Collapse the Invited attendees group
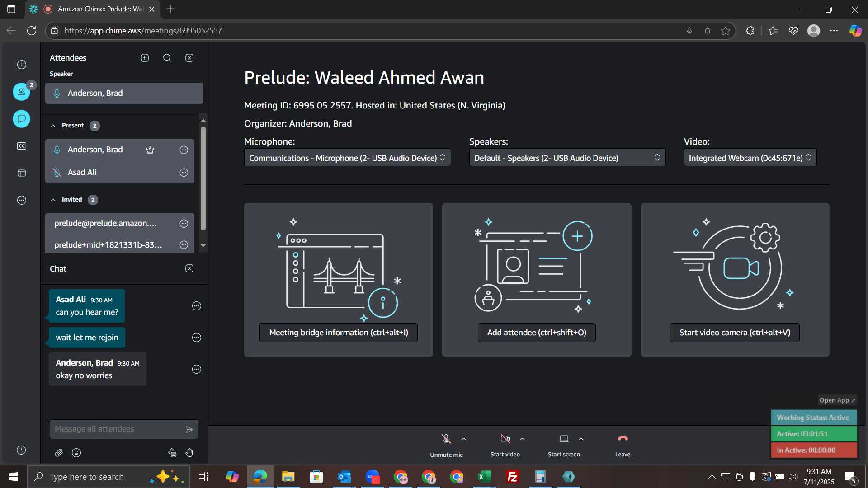The height and width of the screenshot is (488, 868). click(53, 200)
